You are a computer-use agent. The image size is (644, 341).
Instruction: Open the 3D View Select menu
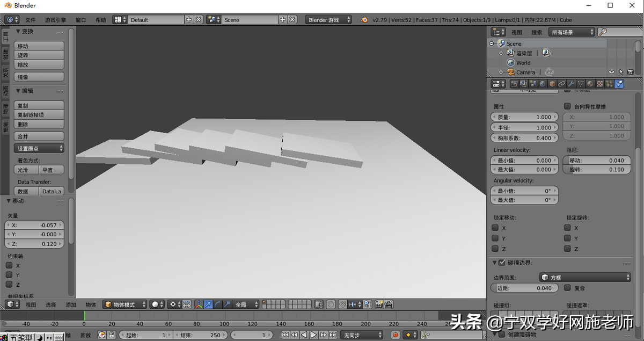point(50,304)
